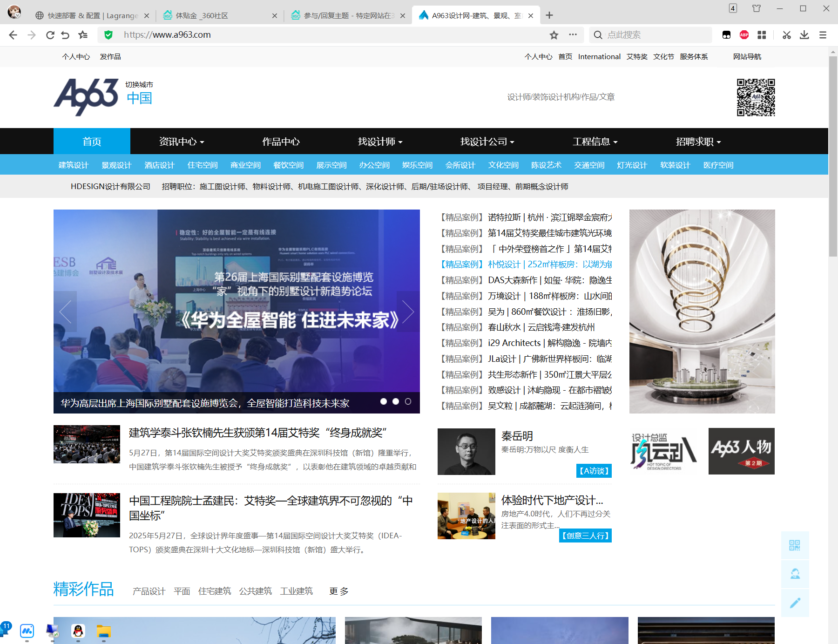Click the scissors screenshot tool in browser toolbar
The image size is (838, 644).
tap(786, 34)
